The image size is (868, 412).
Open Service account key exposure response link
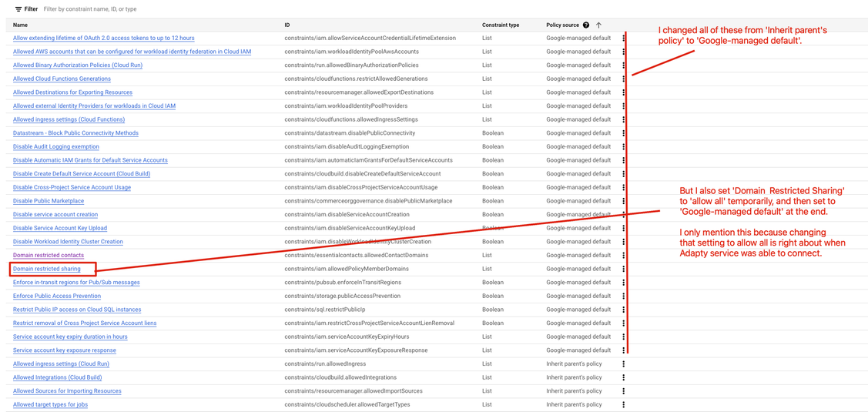click(64, 350)
